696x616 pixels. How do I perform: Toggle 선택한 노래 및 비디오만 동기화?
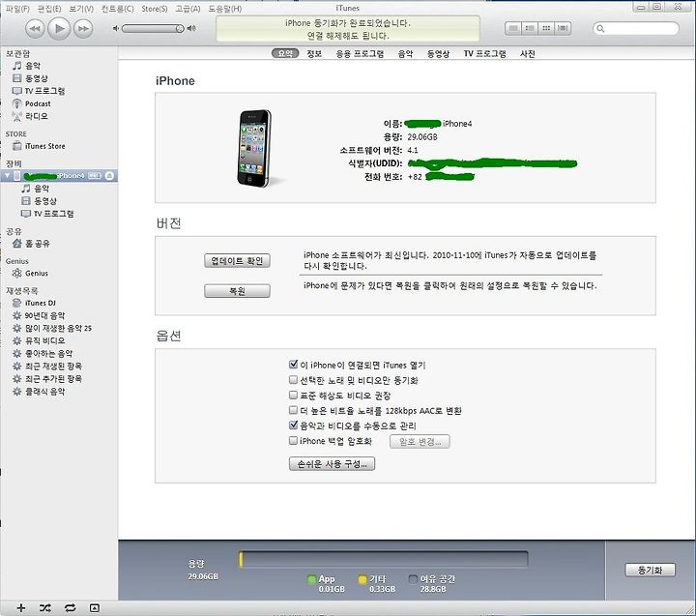point(293,380)
